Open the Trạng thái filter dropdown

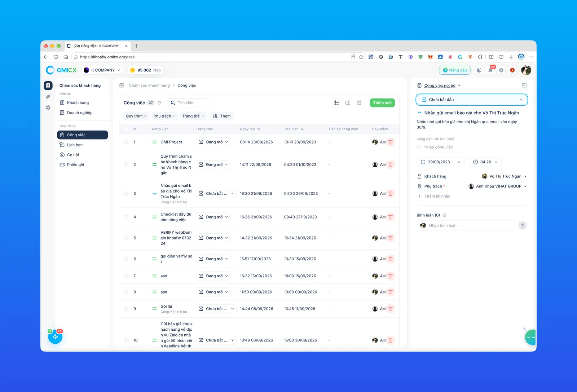(193, 116)
